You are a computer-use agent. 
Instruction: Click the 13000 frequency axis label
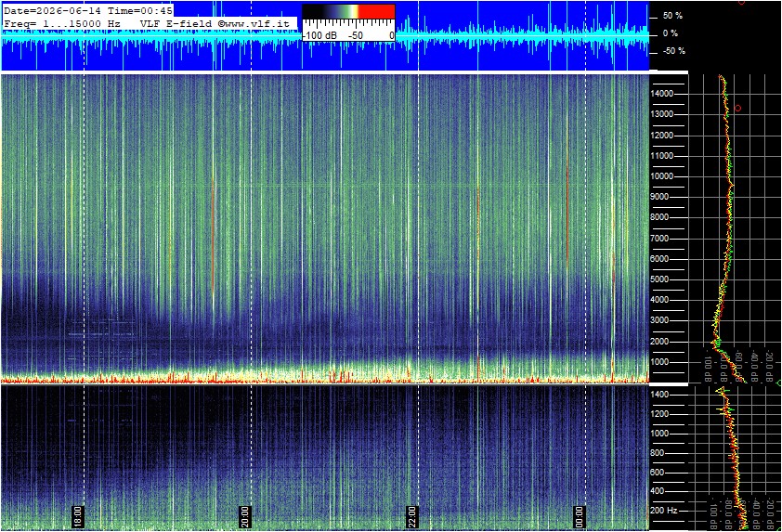[662, 114]
